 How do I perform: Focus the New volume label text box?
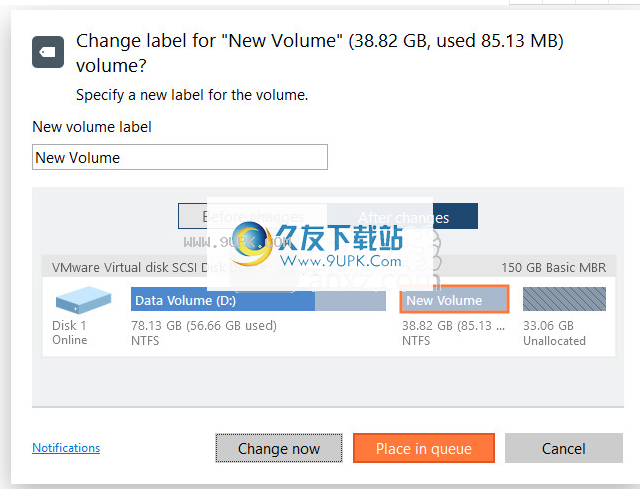[x=180, y=157]
